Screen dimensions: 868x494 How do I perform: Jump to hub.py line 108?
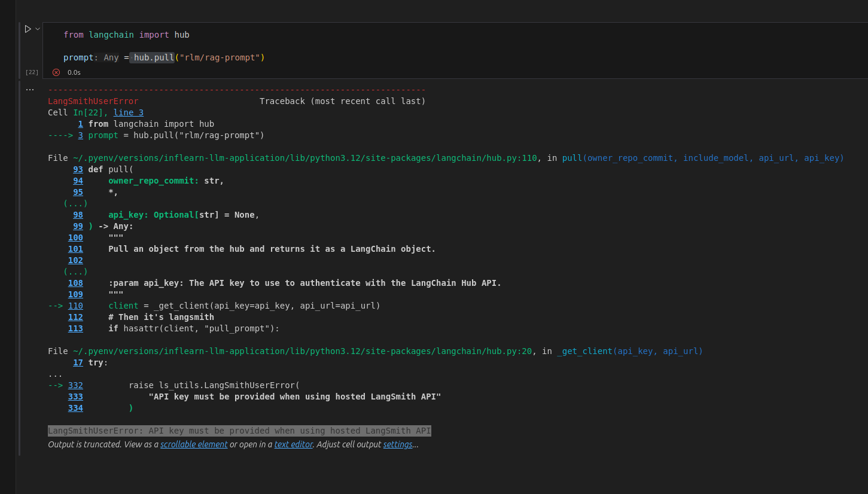pyautogui.click(x=76, y=283)
